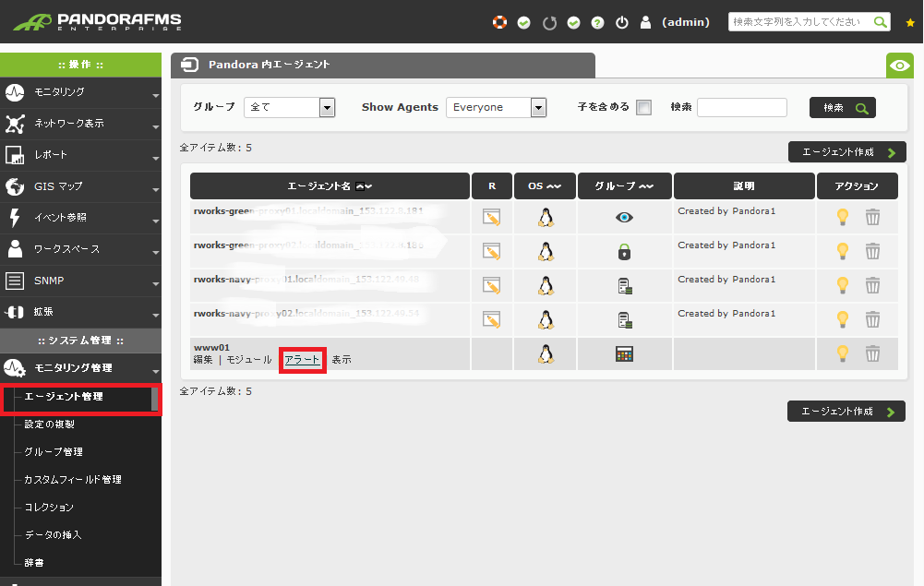Delete agent rworks-green-proxy02 with trash icon
The image size is (924, 586).
coord(872,252)
